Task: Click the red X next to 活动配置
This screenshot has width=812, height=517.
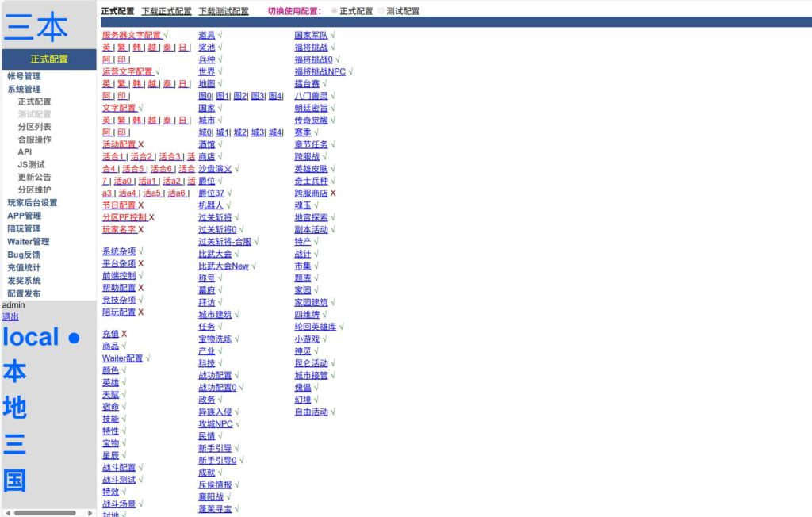Action: click(x=141, y=144)
